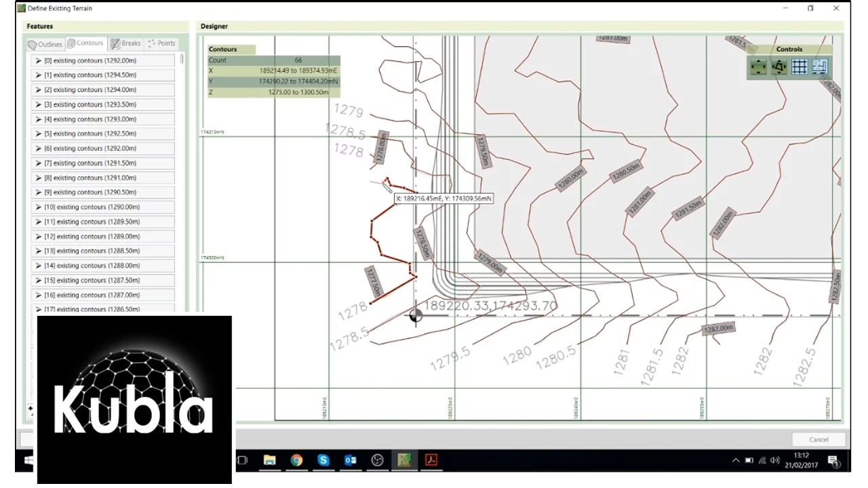Image resolution: width=868 pixels, height=488 pixels.
Task: Select [15] existing contours (1287.50m) row
Action: 102,281
